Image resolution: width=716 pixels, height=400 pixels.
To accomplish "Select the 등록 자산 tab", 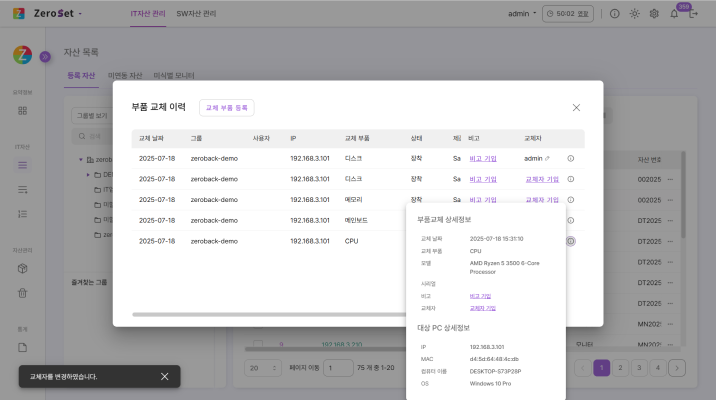I will coord(81,75).
